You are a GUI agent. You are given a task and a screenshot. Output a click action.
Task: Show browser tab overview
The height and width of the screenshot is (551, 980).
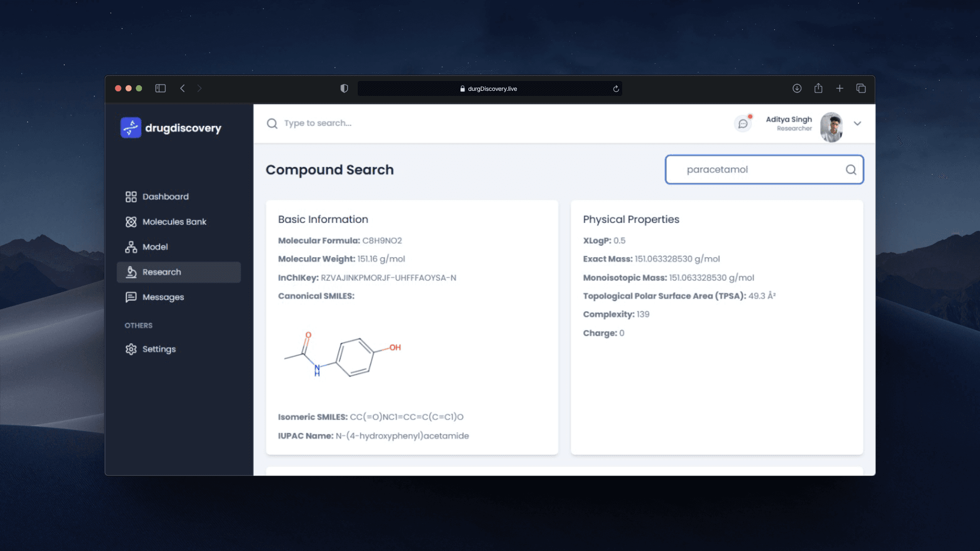point(861,88)
